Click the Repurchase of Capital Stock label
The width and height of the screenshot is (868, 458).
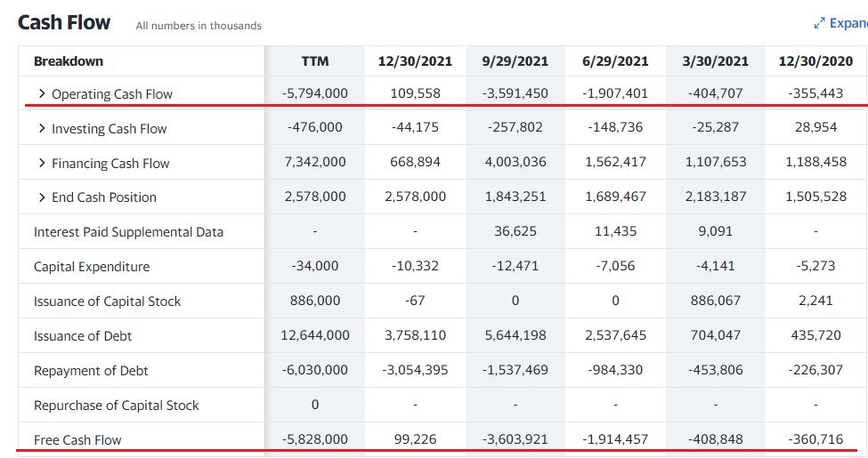click(117, 405)
